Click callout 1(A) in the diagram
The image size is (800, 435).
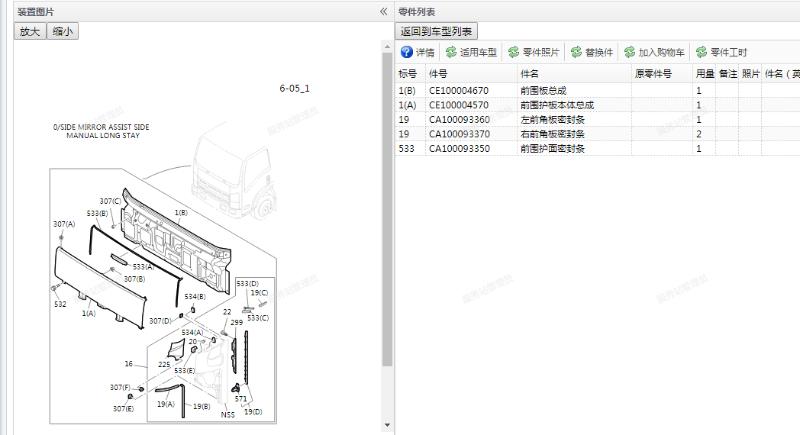click(89, 313)
